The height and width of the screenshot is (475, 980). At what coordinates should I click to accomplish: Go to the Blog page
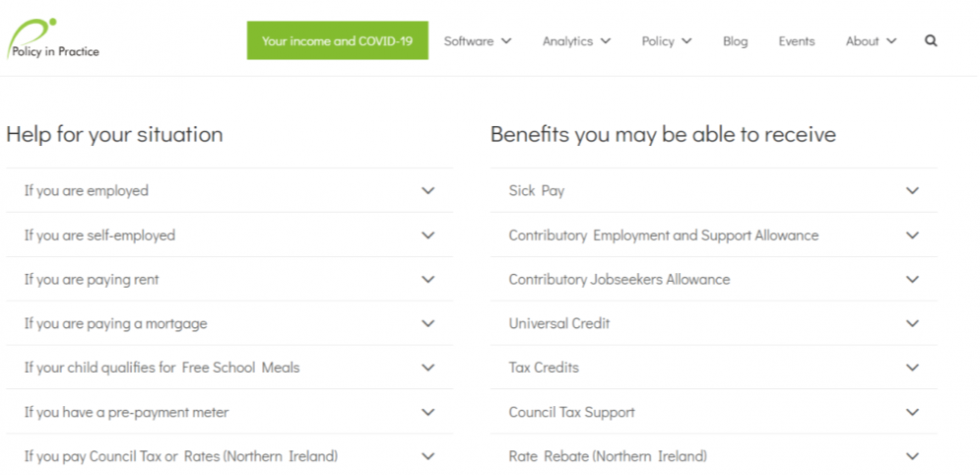[735, 41]
